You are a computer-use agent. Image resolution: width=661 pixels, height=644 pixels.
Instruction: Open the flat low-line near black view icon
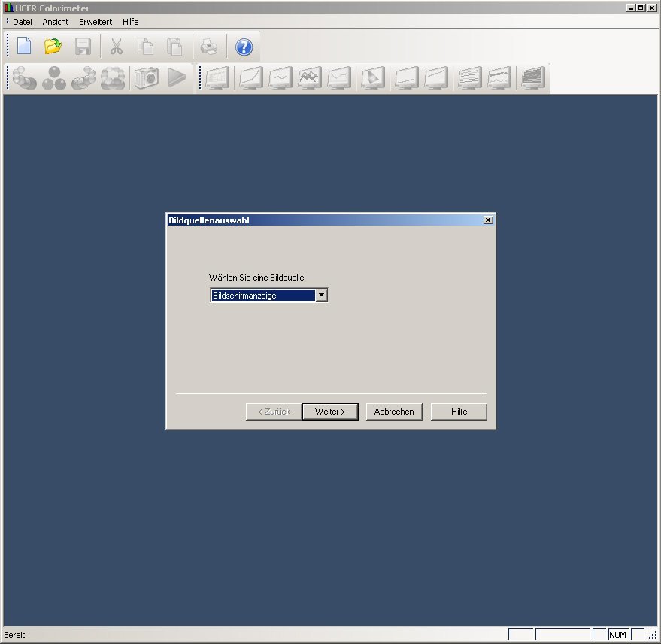407,78
